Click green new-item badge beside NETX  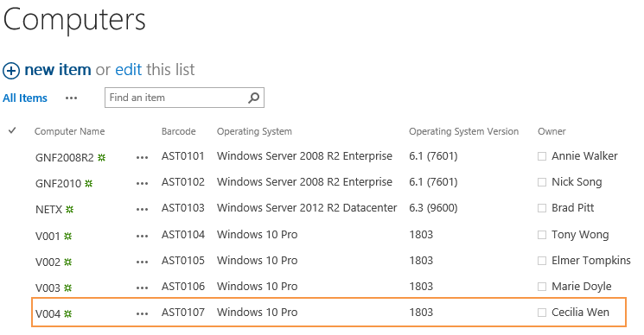pyautogui.click(x=70, y=210)
